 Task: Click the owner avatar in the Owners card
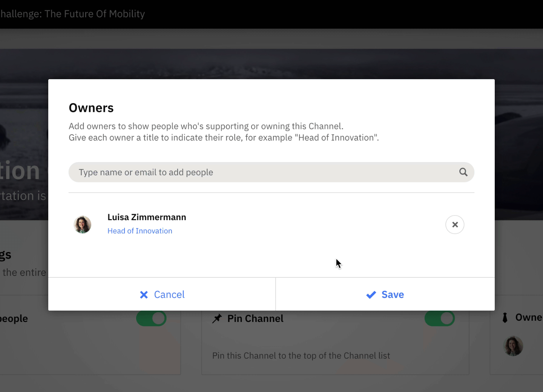513,346
